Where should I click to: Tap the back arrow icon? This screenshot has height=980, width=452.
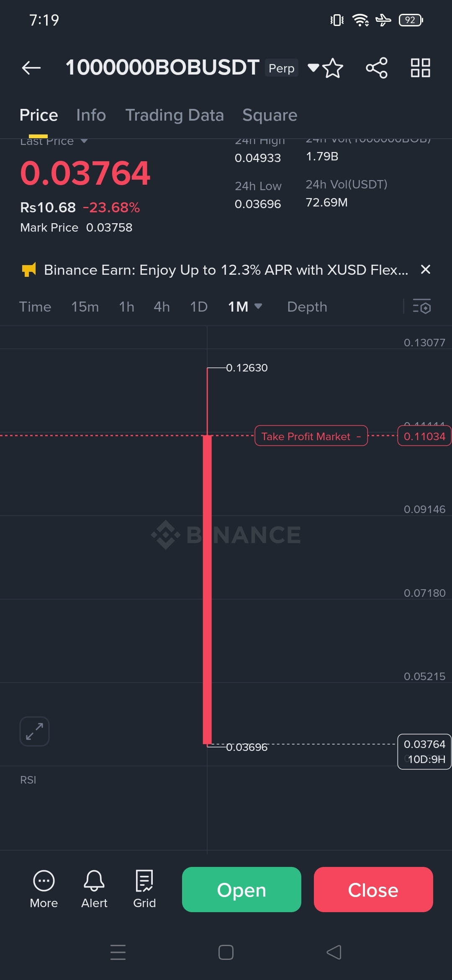click(31, 67)
